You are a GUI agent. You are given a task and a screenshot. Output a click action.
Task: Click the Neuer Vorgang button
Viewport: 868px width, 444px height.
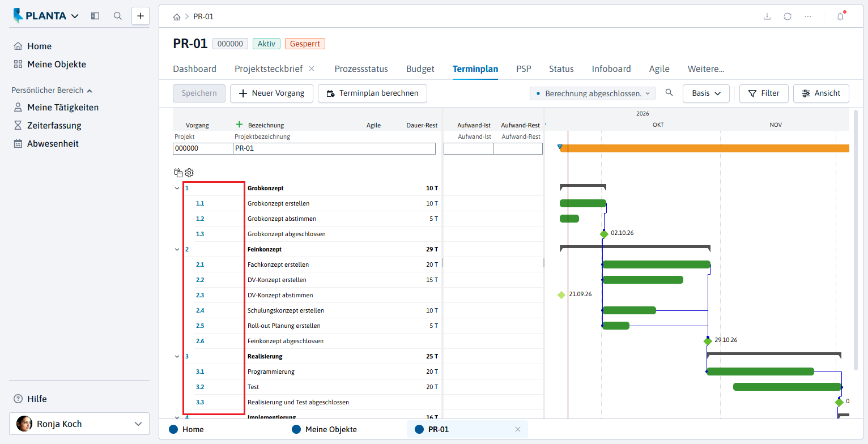271,93
